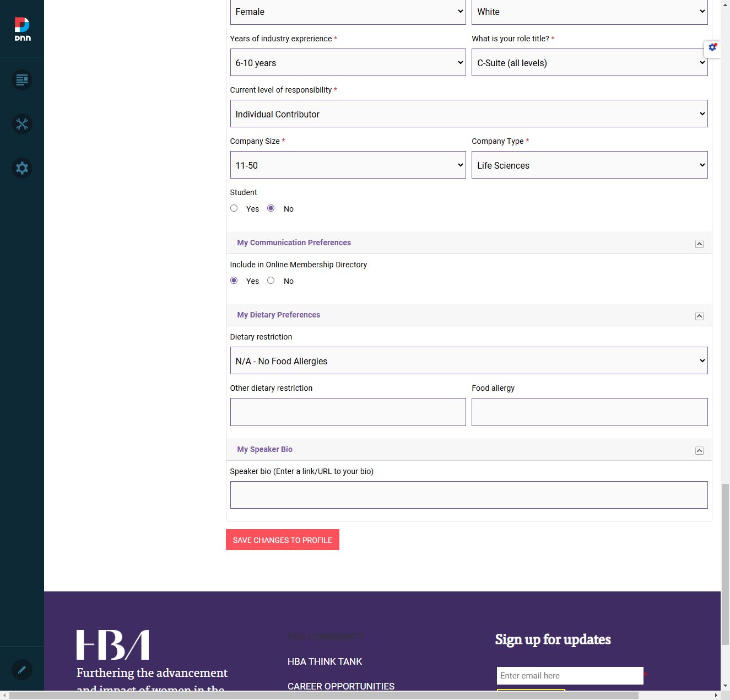Click the floating gear widget at the right edge

click(712, 47)
